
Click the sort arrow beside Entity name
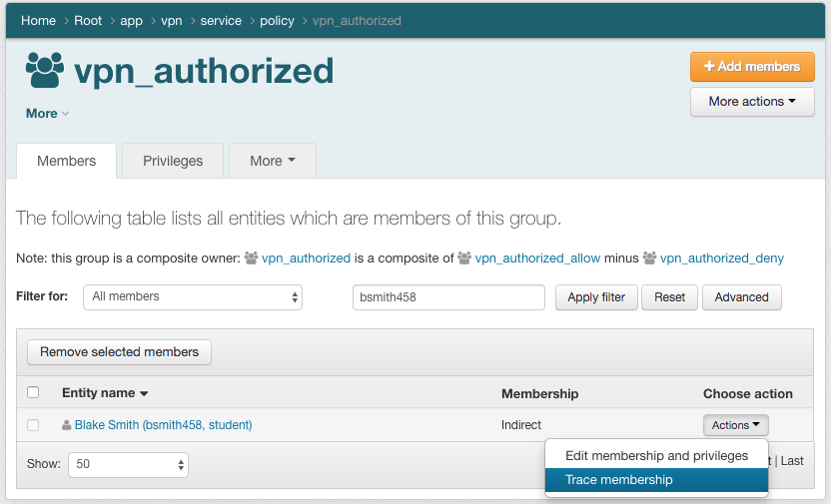(144, 394)
